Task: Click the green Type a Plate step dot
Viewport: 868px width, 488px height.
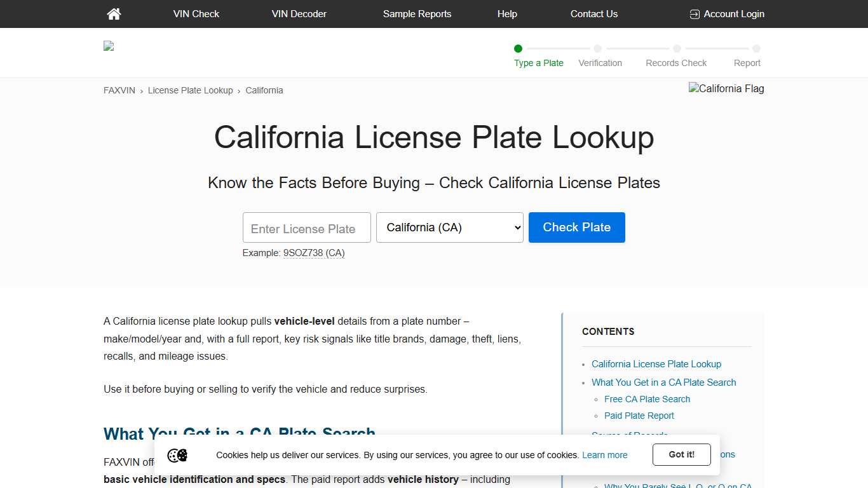Action: click(518, 48)
